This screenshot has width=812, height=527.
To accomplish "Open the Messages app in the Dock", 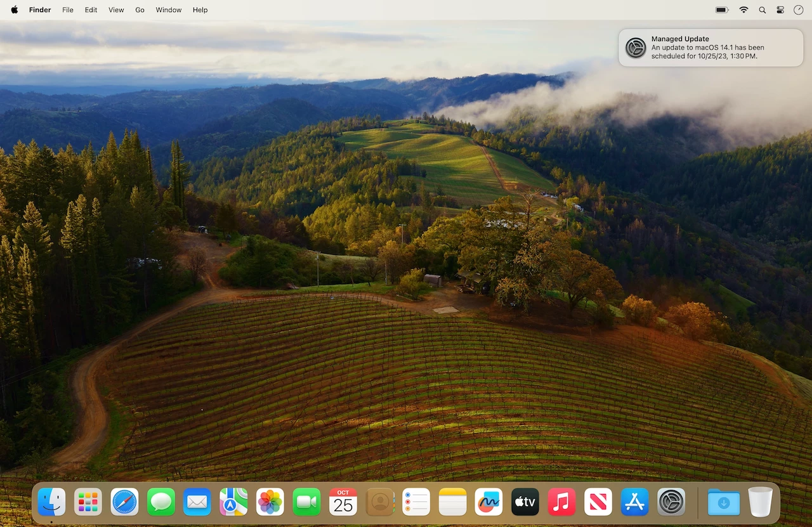I will click(161, 502).
